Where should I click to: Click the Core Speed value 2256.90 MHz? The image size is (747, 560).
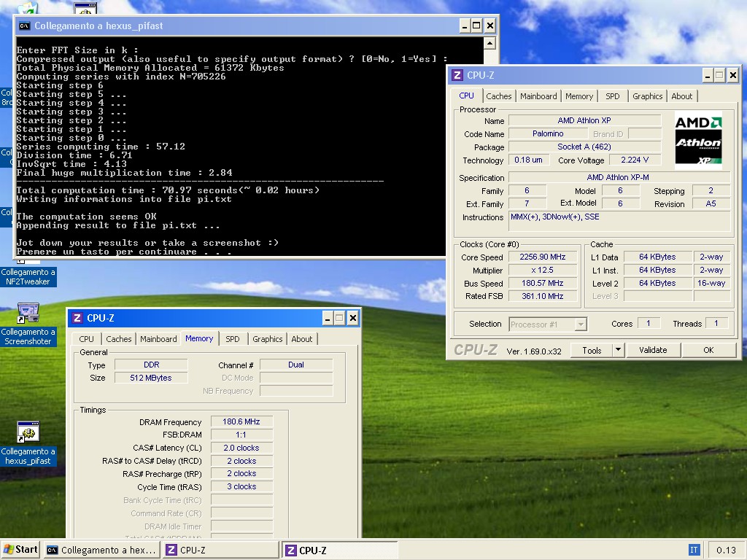pos(543,257)
